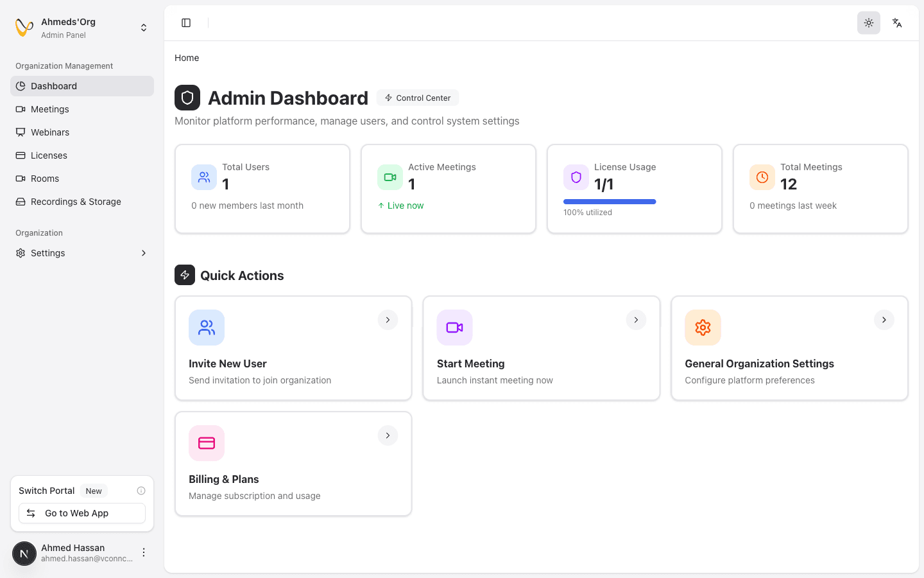Click the Start Meeting video icon
Viewport: 924px width, 578px height.
[x=455, y=328]
